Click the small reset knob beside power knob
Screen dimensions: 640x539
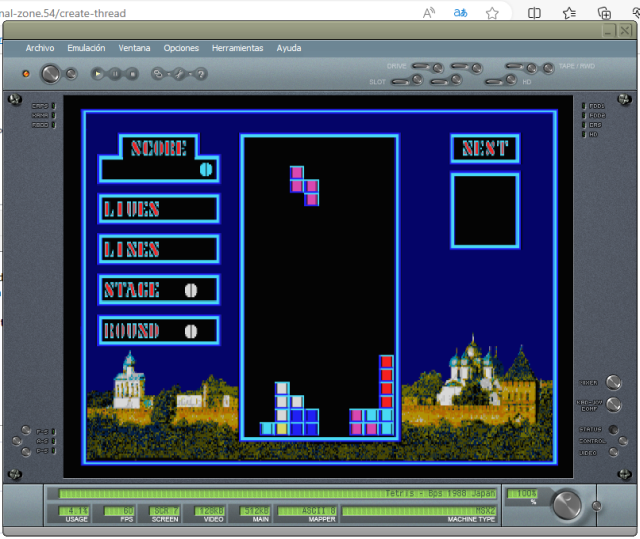71,74
